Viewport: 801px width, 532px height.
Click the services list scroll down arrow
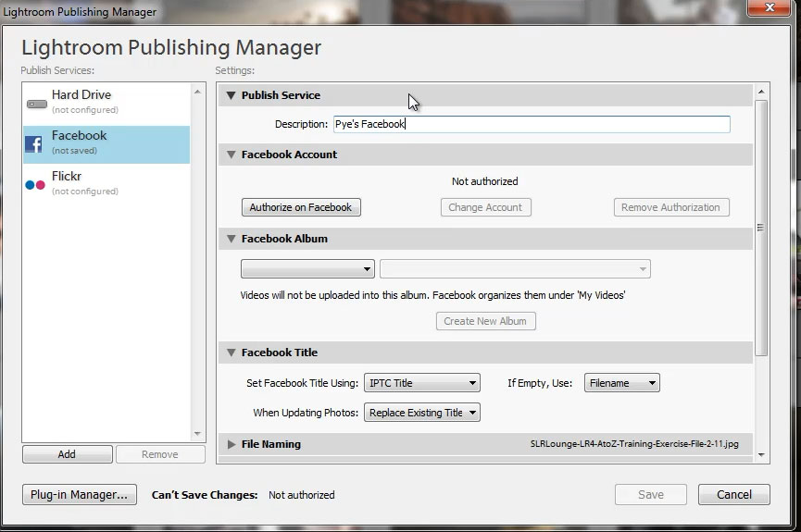pos(197,434)
